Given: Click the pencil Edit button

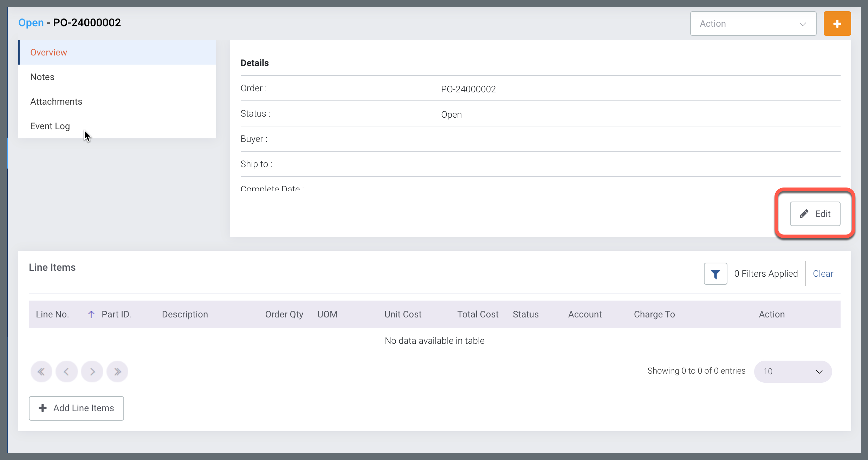Looking at the screenshot, I should 815,214.
